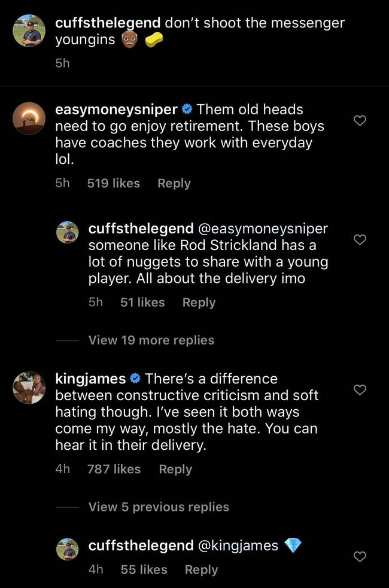Tap kingjames's blue verified badge
Screen dimensions: 389x588
(x=135, y=379)
